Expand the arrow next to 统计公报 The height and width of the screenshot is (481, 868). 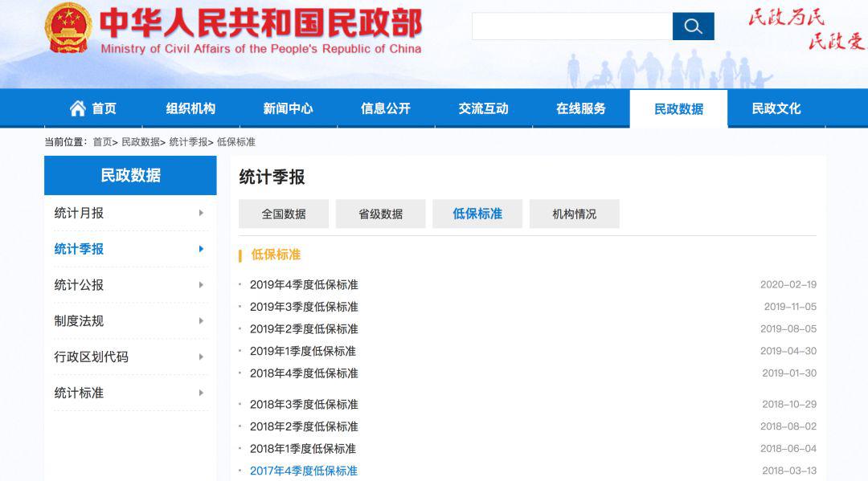[201, 285]
